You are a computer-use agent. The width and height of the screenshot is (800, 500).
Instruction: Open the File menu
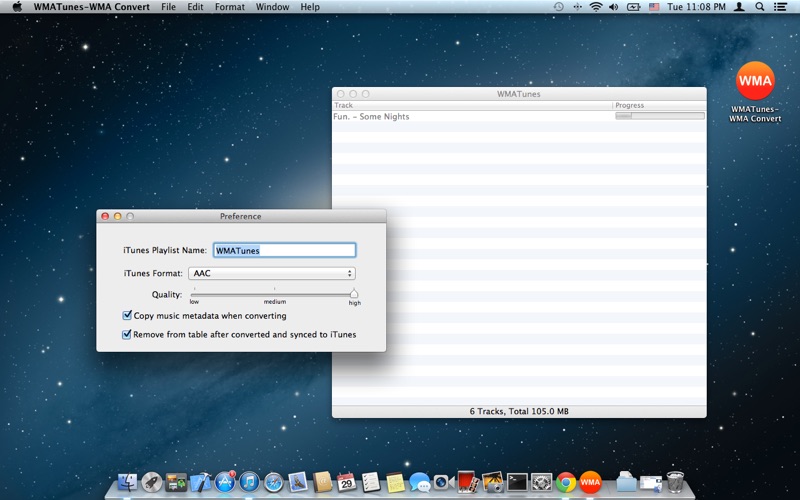coord(168,7)
